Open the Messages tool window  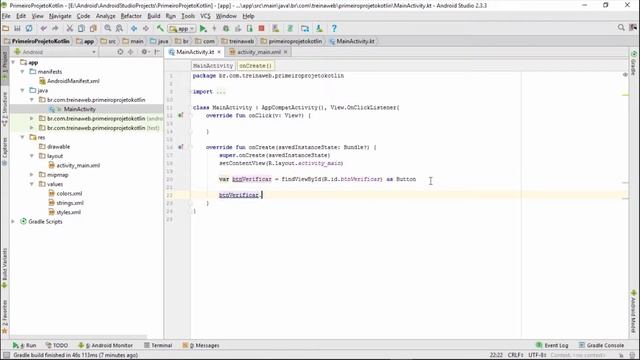pos(201,345)
